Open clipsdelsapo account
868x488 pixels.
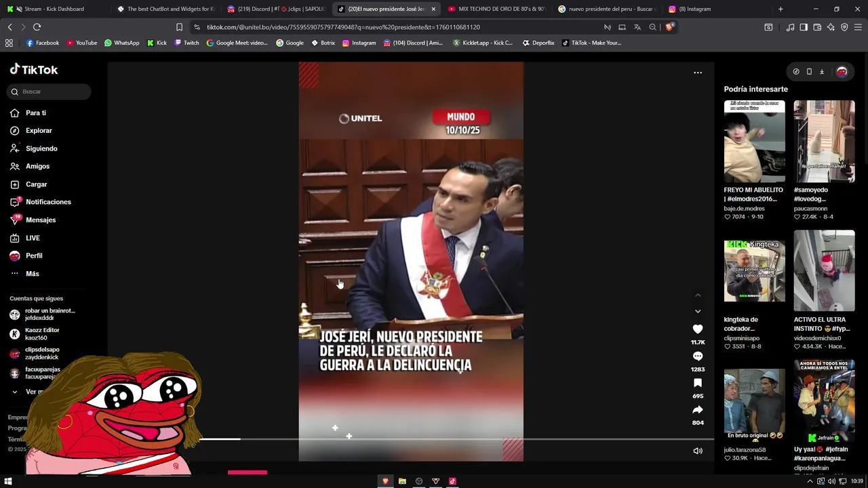[35, 353]
